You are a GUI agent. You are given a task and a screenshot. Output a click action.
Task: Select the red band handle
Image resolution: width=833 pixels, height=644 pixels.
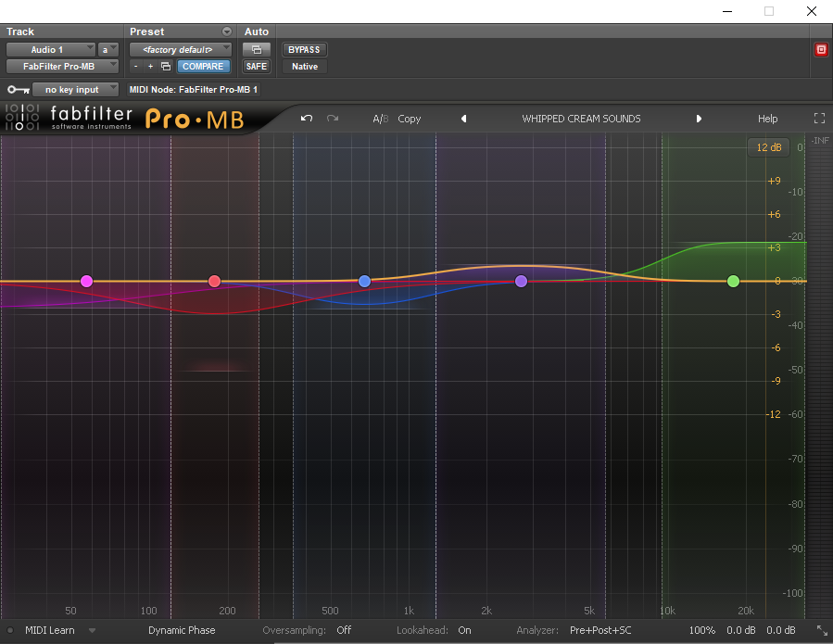coord(215,281)
